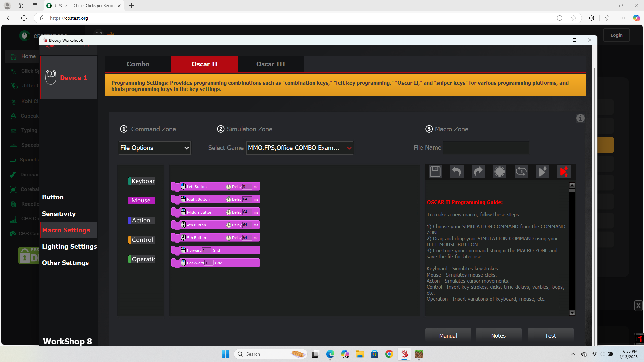Click the undo arrow icon
Screen dimensions: 644x362
click(x=457, y=172)
